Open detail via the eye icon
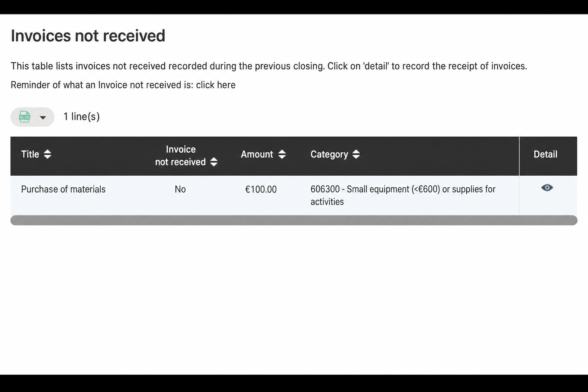 point(547,188)
